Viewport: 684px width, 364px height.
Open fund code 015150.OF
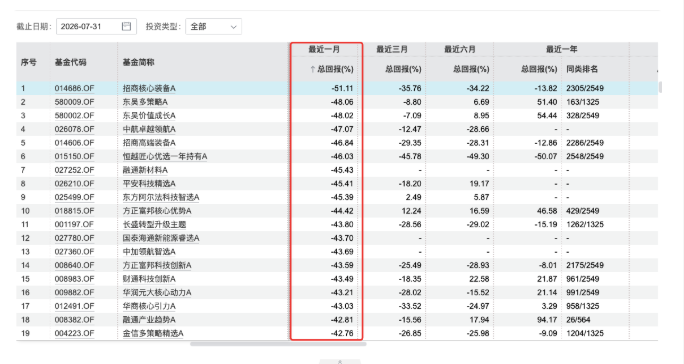74,156
